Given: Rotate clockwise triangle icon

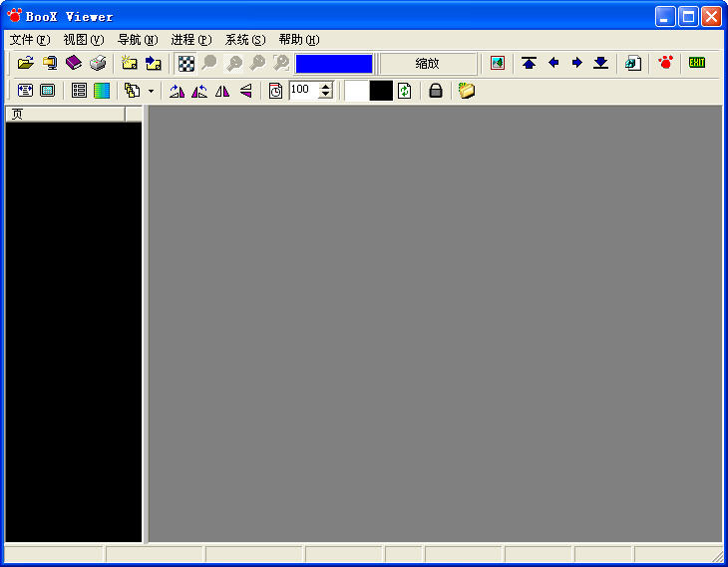Looking at the screenshot, I should point(177,91).
